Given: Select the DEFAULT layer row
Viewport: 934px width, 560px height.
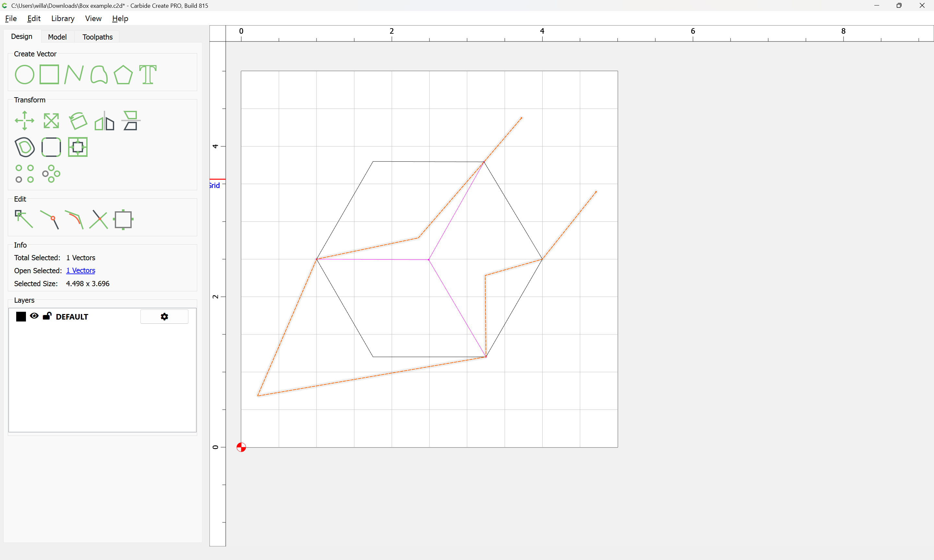Looking at the screenshot, I should [102, 317].
